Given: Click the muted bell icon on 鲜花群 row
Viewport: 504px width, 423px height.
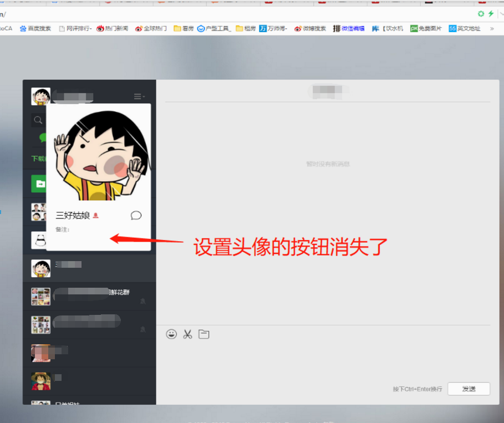Looking at the screenshot, I should [142, 301].
